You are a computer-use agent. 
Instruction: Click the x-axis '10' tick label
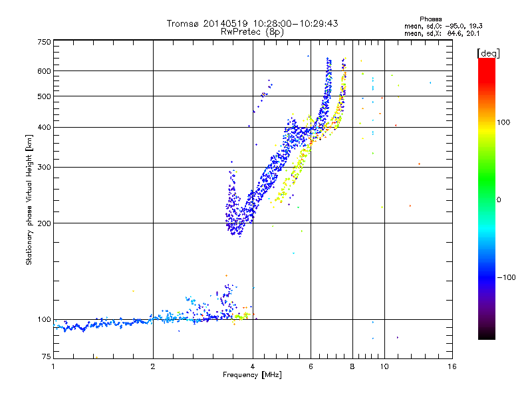384,366
